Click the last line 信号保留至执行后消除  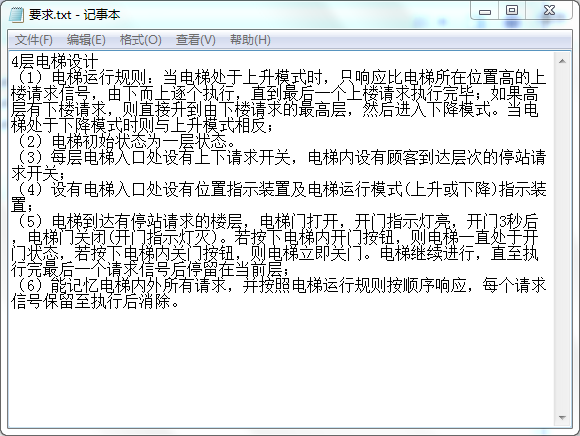[x=95, y=301]
